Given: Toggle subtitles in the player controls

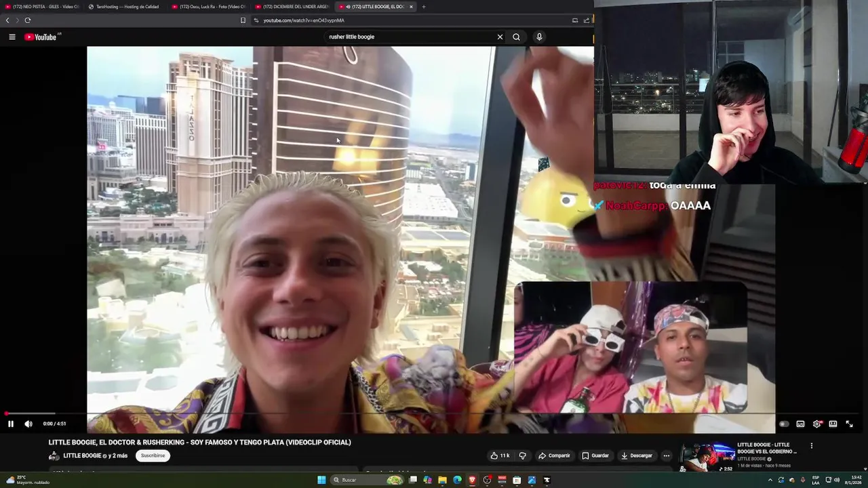Looking at the screenshot, I should [800, 424].
